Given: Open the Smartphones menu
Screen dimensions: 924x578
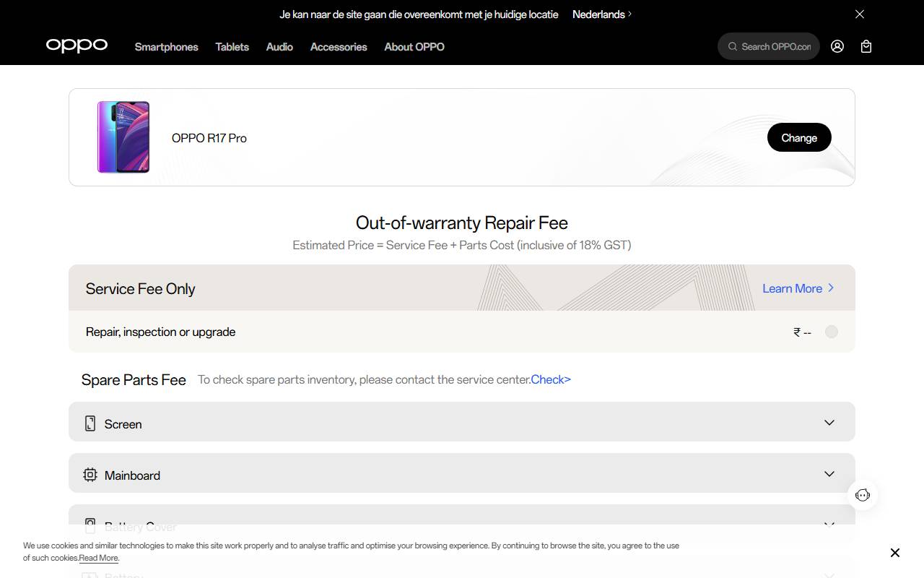Looking at the screenshot, I should coord(166,46).
